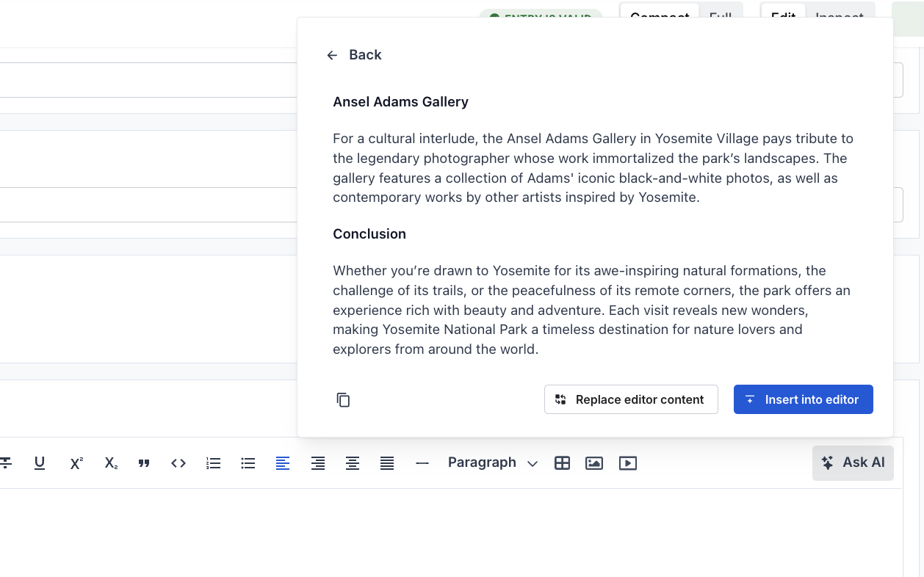
Task: Go Back in the AI panel
Action: coord(354,55)
